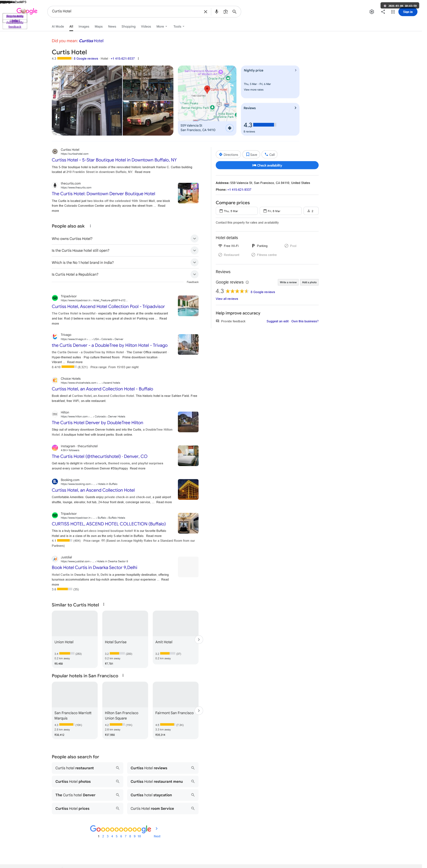The height and width of the screenshot is (868, 427).
Task: Click search icon for Curtis hotel restaurant
Action: 118,768
